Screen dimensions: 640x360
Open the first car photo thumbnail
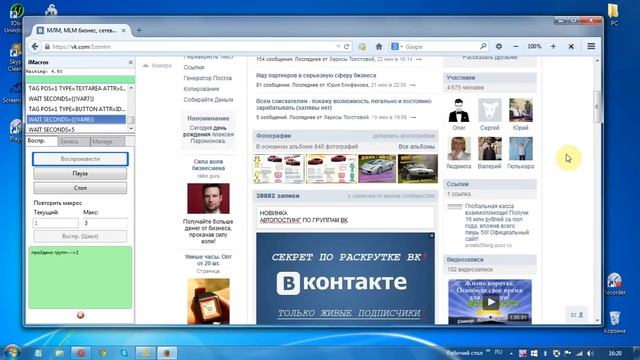pyautogui.click(x=279, y=169)
